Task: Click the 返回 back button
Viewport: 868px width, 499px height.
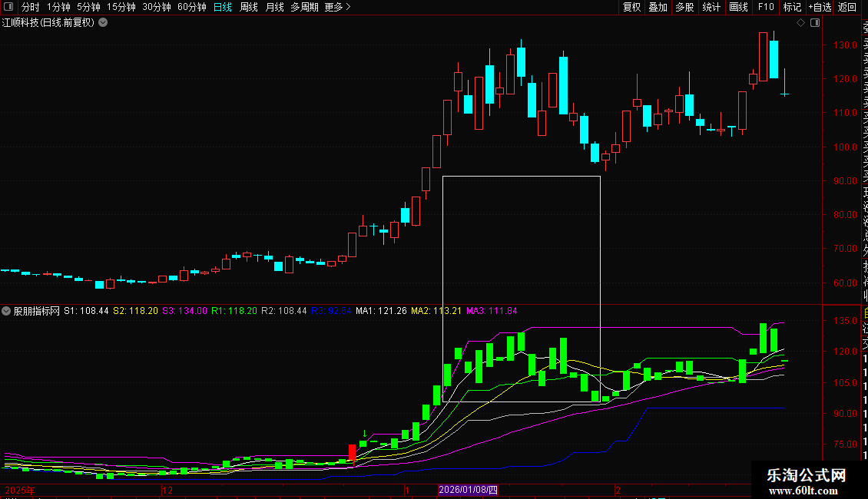Action: click(847, 7)
